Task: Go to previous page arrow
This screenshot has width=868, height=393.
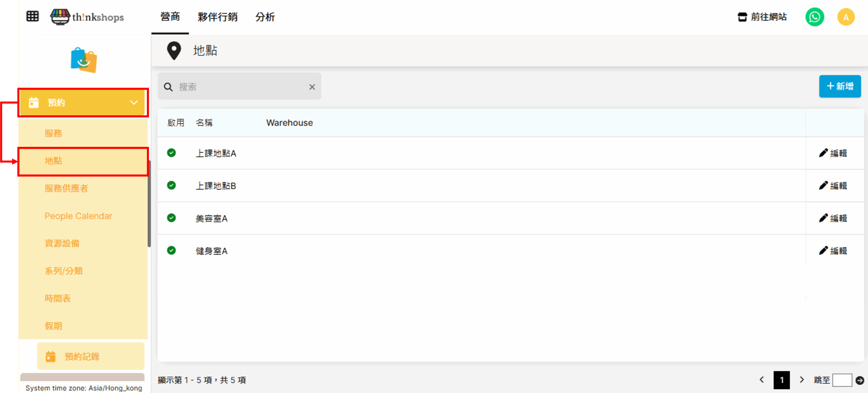Action: pyautogui.click(x=762, y=380)
